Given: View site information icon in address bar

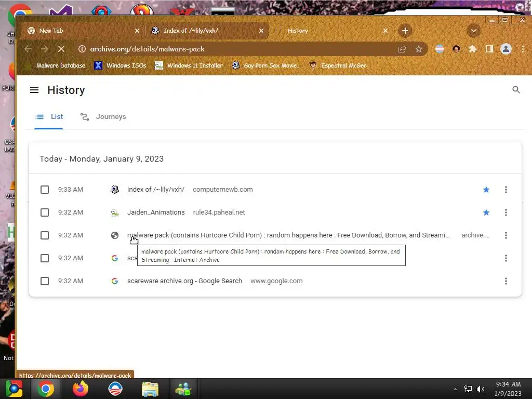Looking at the screenshot, I should [x=82, y=49].
